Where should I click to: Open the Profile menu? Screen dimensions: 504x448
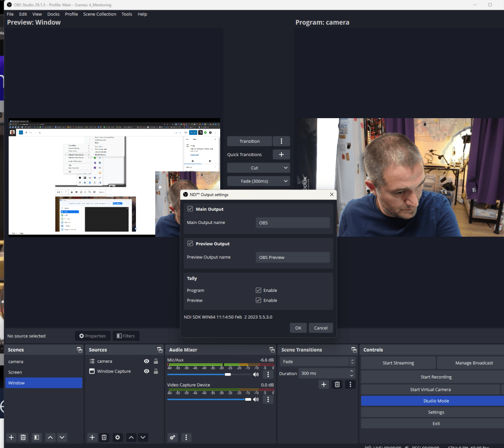click(71, 14)
